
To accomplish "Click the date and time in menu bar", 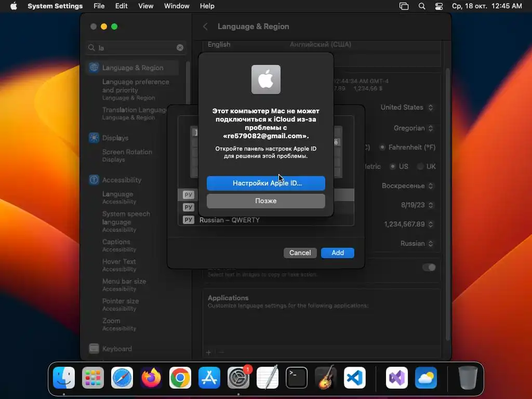I will tap(487, 6).
